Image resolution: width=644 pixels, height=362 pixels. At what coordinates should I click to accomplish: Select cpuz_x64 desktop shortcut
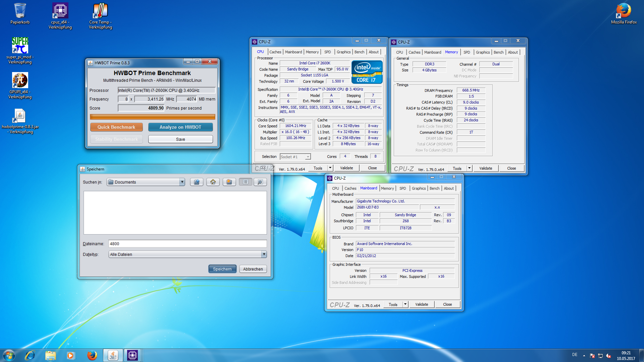click(60, 16)
